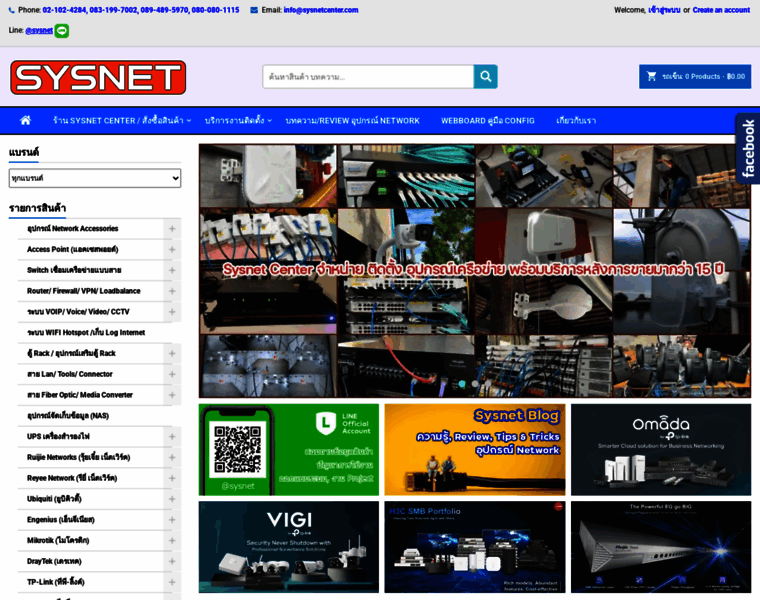Open Ruijie Networks category link
Screen dimensions: 760x600
click(79, 458)
